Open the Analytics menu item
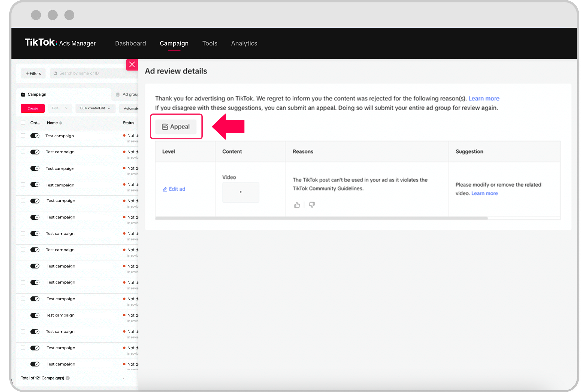The width and height of the screenshot is (588, 392). pyautogui.click(x=244, y=43)
